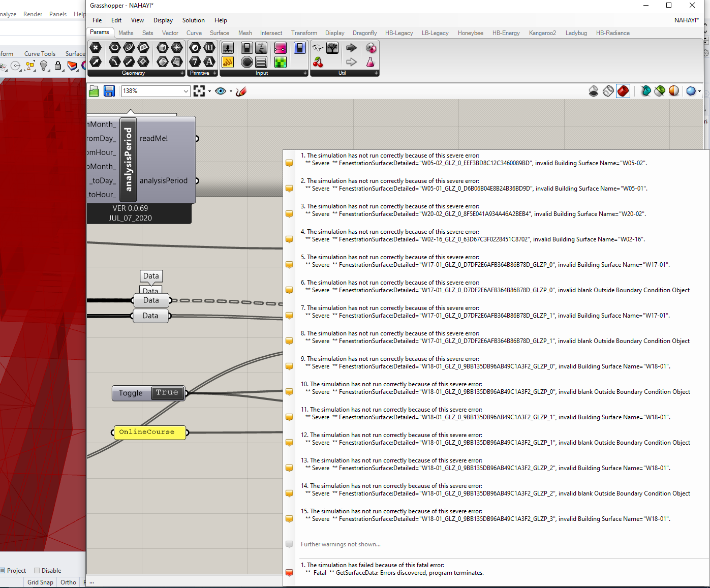Viewport: 710px width, 588px height.
Task: Flip the Boolean Toggle showing True
Action: pyautogui.click(x=167, y=393)
